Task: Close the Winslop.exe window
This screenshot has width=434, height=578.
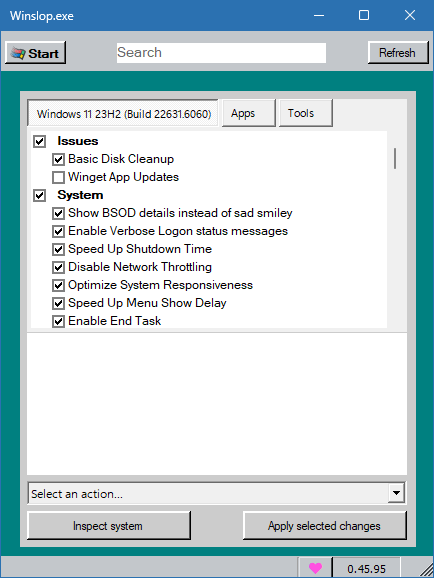Action: 410,15
